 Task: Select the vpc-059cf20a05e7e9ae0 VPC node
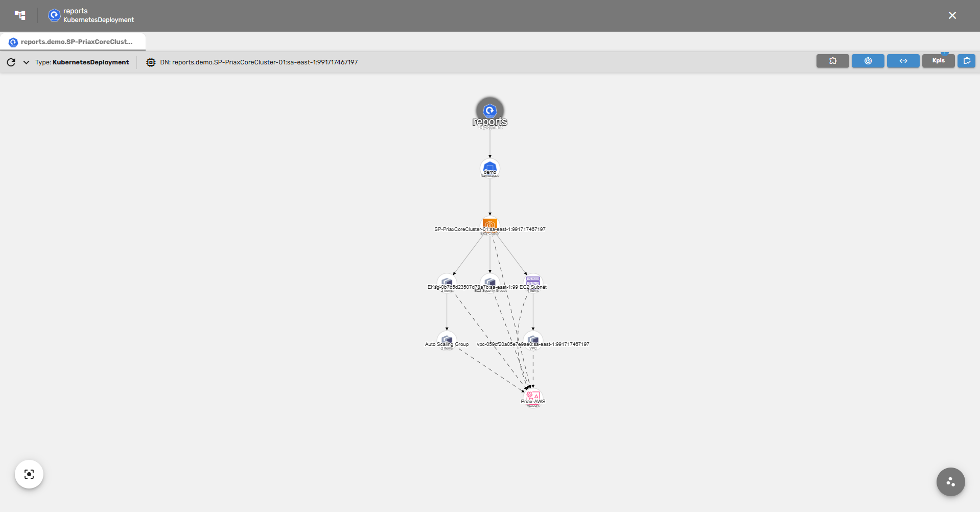(533, 339)
